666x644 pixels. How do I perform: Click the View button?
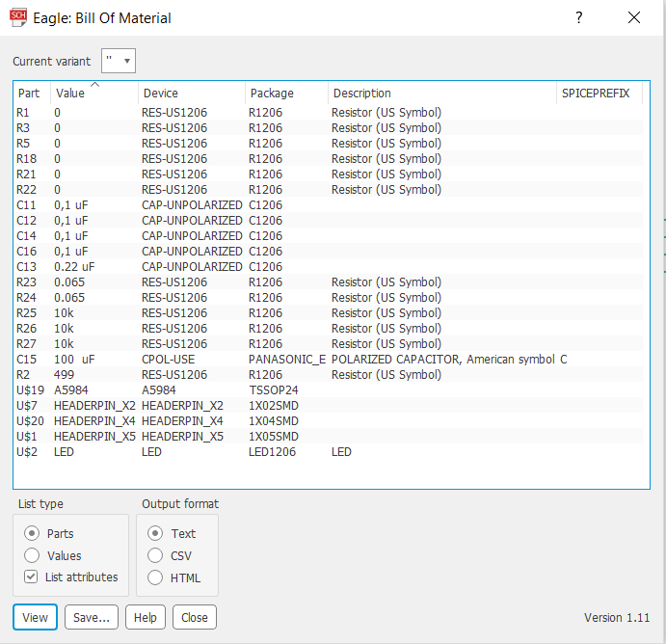coord(35,617)
